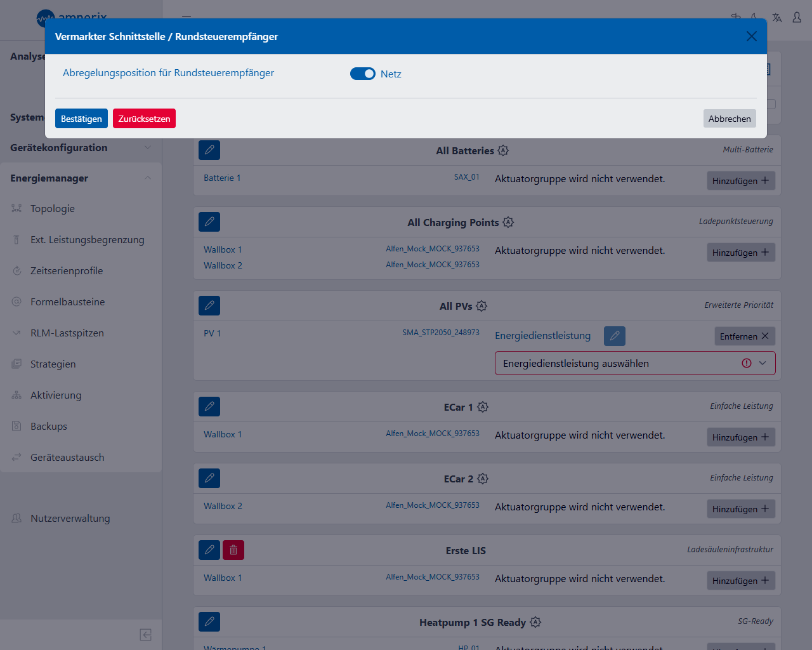Edit the All Charging Points group
Screen dimensions: 812x650
pos(209,222)
